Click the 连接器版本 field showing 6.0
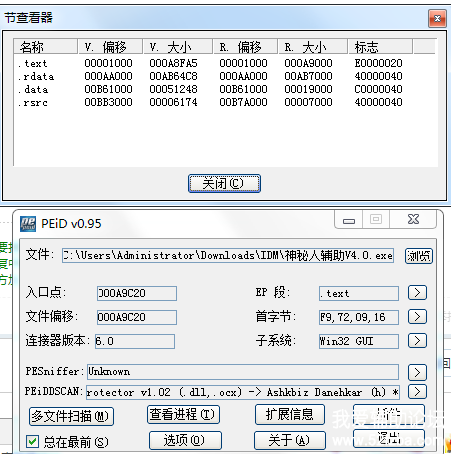Viewport: 451px width, 454px height. pyautogui.click(x=135, y=341)
